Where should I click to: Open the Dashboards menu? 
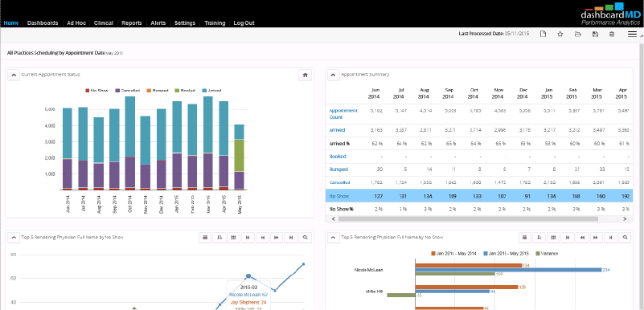tap(43, 23)
